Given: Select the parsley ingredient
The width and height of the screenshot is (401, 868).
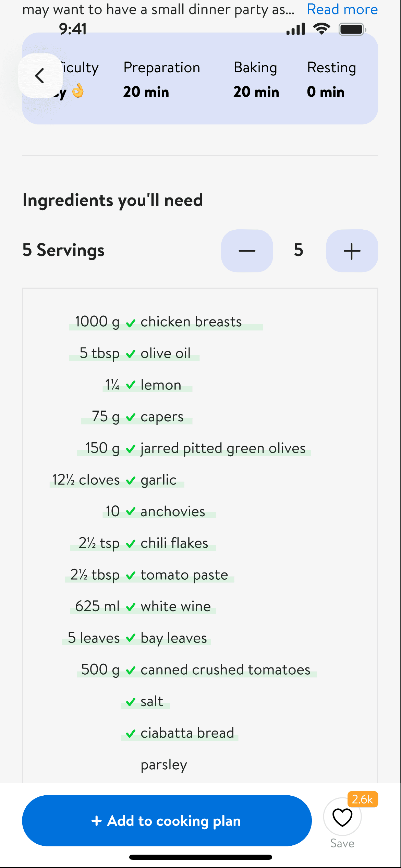Looking at the screenshot, I should [164, 765].
